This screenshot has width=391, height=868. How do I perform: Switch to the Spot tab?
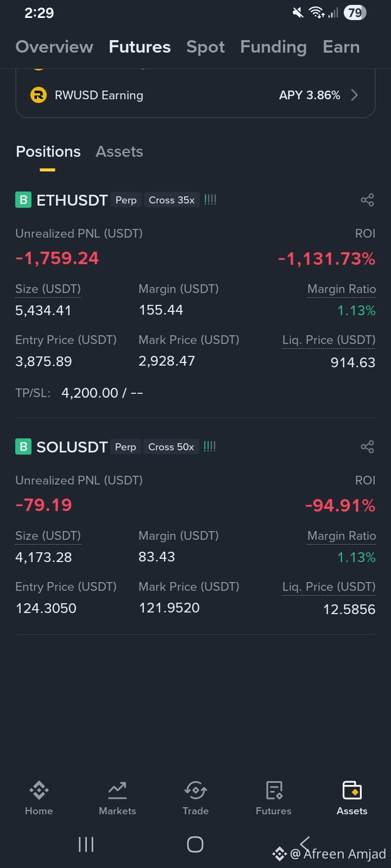coord(205,47)
